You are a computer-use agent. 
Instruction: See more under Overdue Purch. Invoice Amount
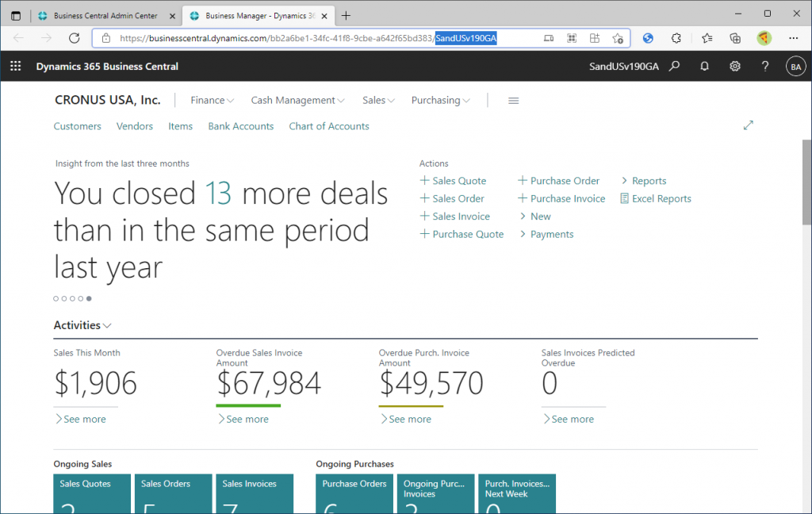[x=406, y=419]
